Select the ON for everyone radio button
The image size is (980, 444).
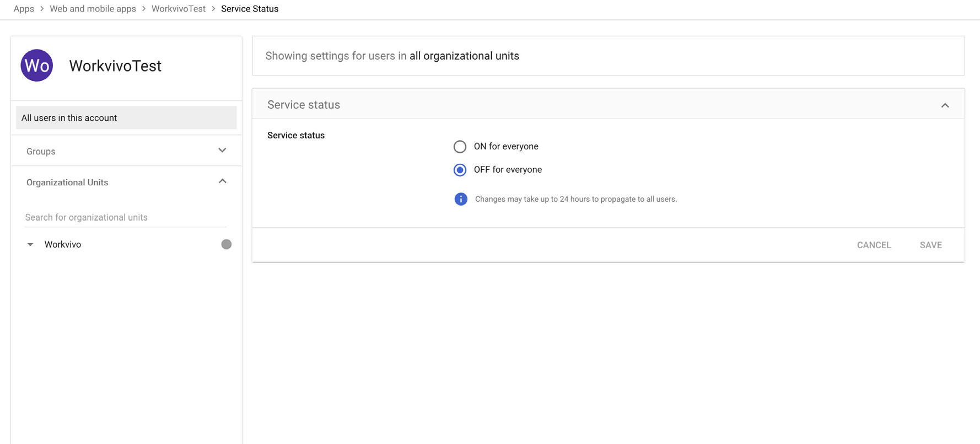coord(460,147)
